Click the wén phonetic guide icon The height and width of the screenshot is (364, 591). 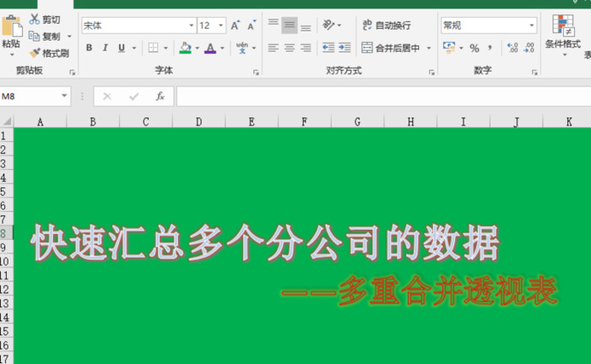point(242,48)
